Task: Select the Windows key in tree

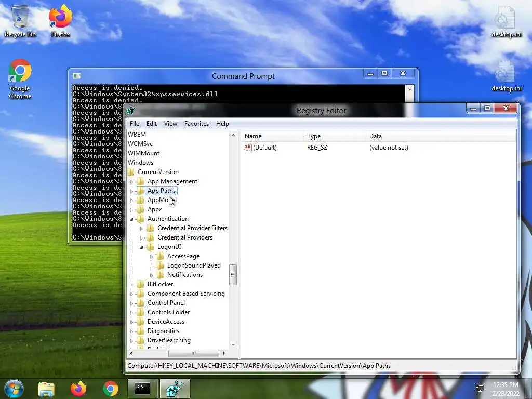Action: pos(140,163)
